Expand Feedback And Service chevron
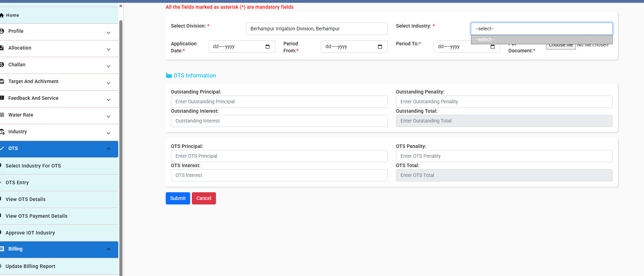The width and height of the screenshot is (644, 276). point(108,100)
